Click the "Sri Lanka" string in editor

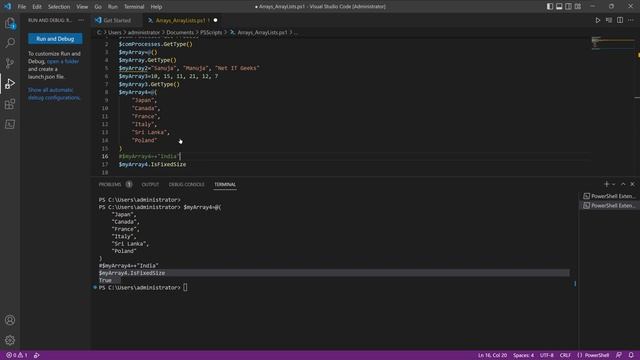(x=149, y=132)
